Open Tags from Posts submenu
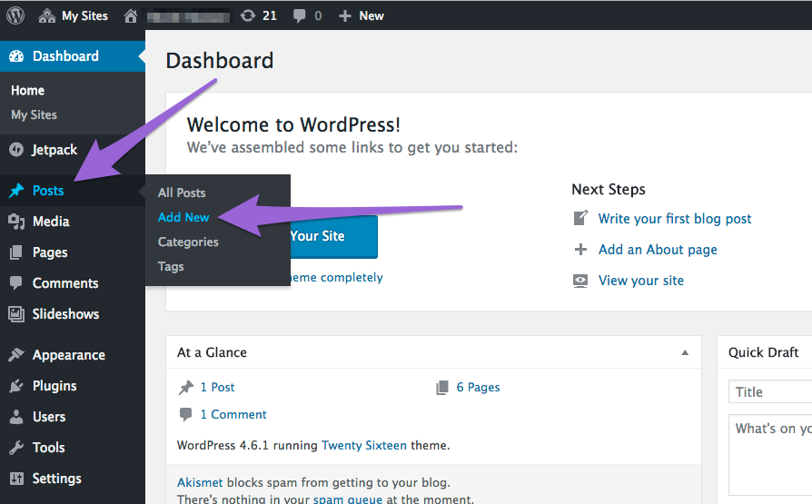This screenshot has width=812, height=504. pos(171,266)
